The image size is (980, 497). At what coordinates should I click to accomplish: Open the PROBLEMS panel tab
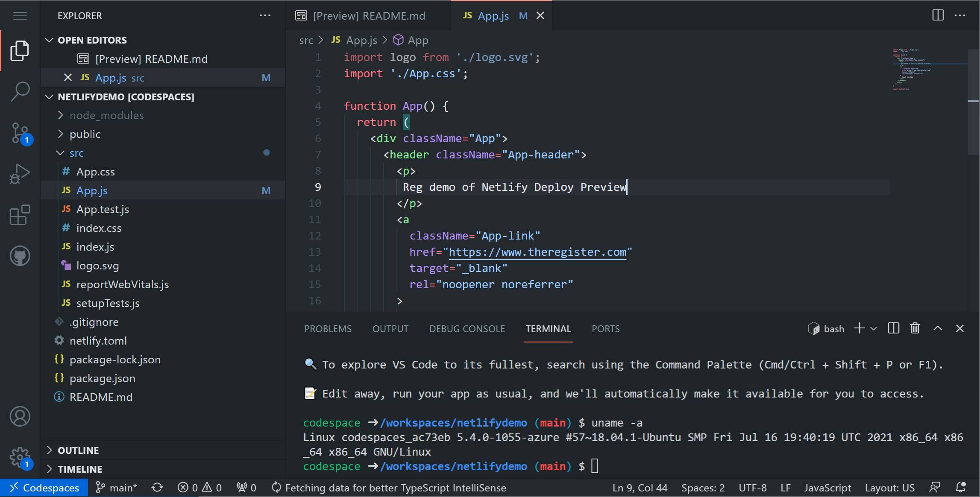point(328,328)
